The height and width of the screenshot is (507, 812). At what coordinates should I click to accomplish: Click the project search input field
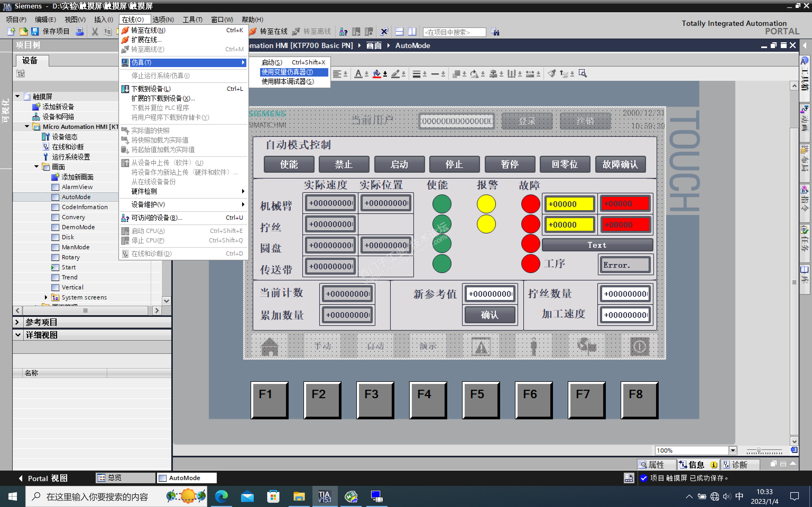[454, 32]
